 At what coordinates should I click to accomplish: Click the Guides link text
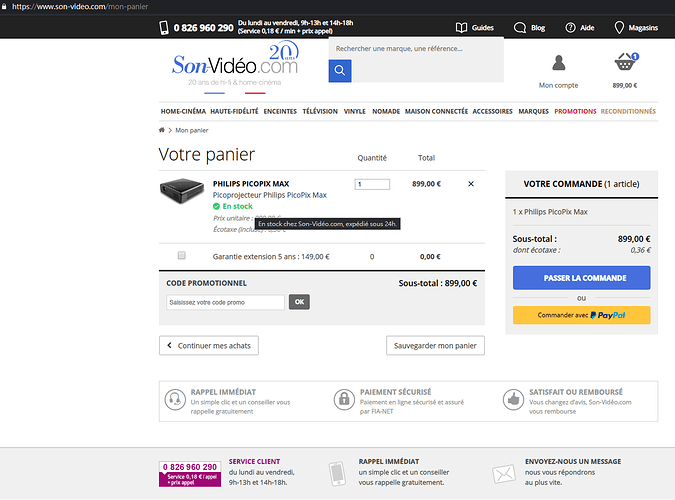click(x=483, y=28)
